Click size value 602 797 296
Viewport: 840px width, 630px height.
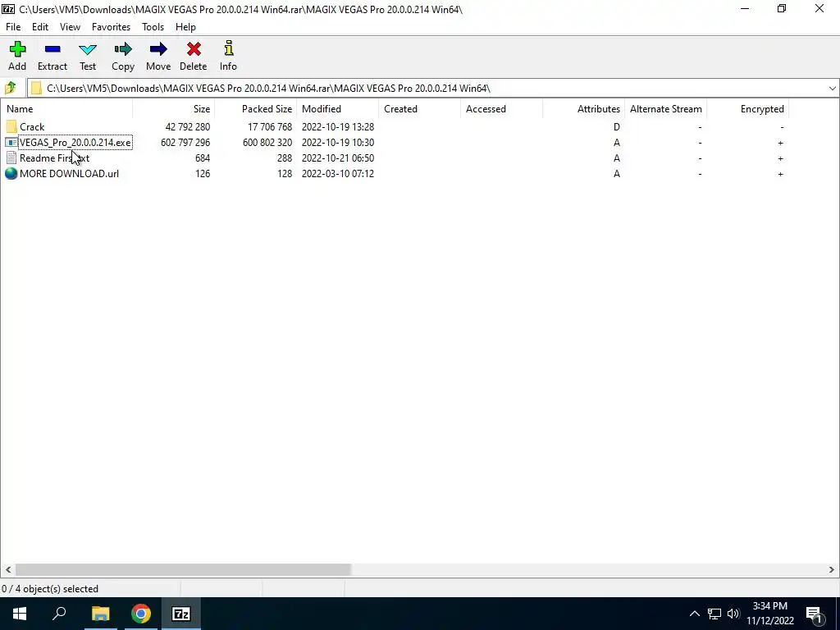pos(185,143)
